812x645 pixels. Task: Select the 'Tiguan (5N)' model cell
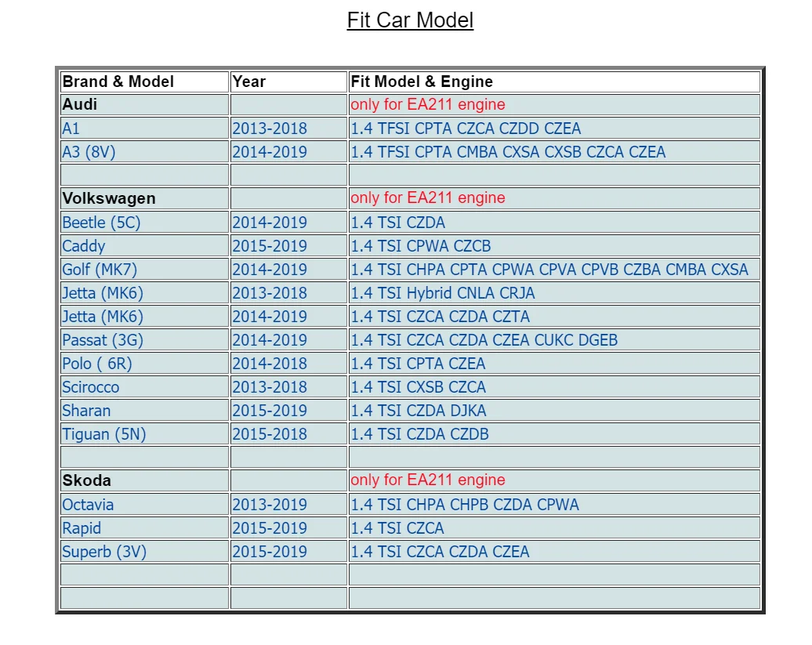[x=144, y=434]
